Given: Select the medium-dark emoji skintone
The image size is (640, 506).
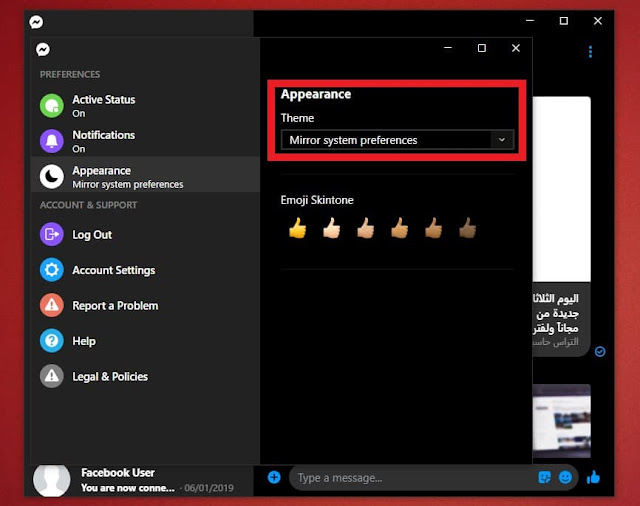Looking at the screenshot, I should click(x=433, y=228).
